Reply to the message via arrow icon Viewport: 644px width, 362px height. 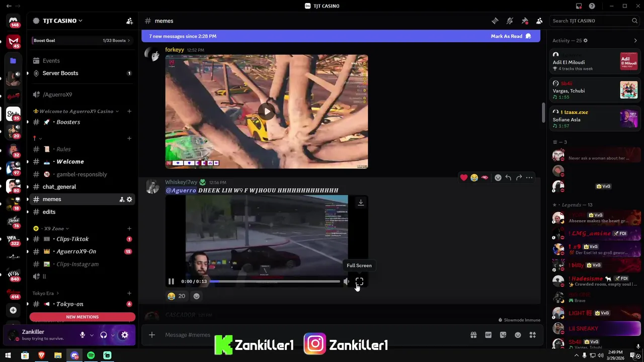tap(508, 177)
